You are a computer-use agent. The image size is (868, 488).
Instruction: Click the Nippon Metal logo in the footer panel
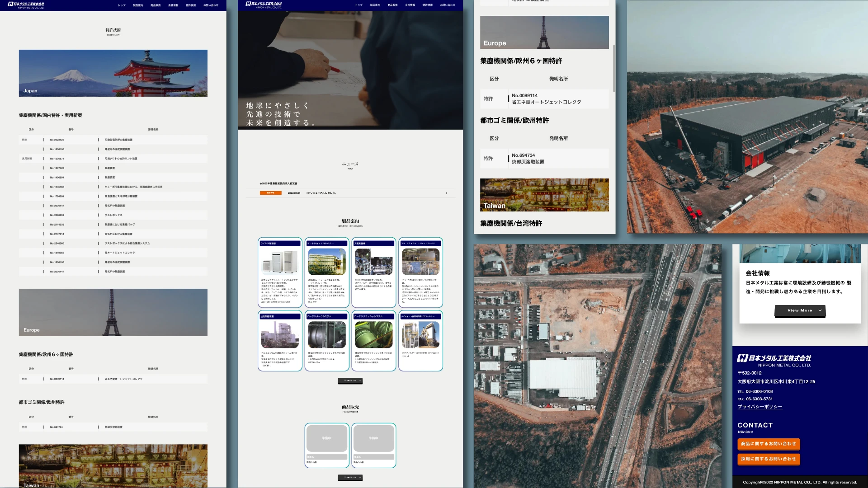(774, 360)
